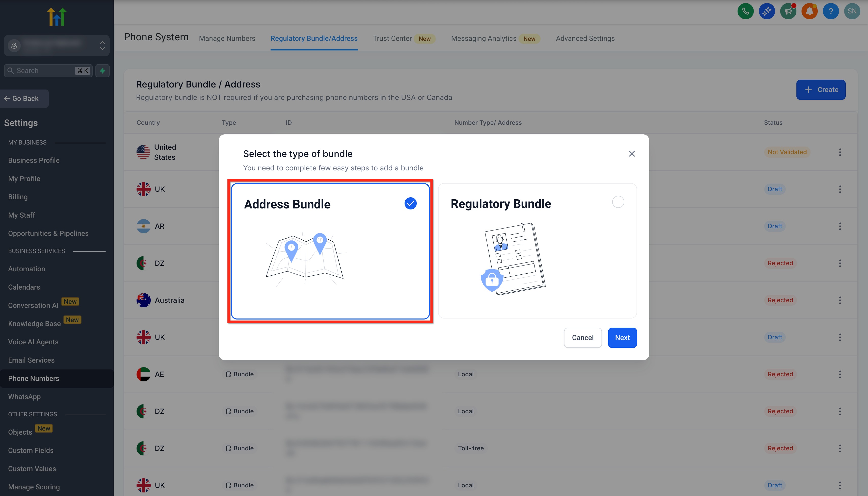Open the orange notifications bell
The width and height of the screenshot is (868, 496).
[x=809, y=11]
